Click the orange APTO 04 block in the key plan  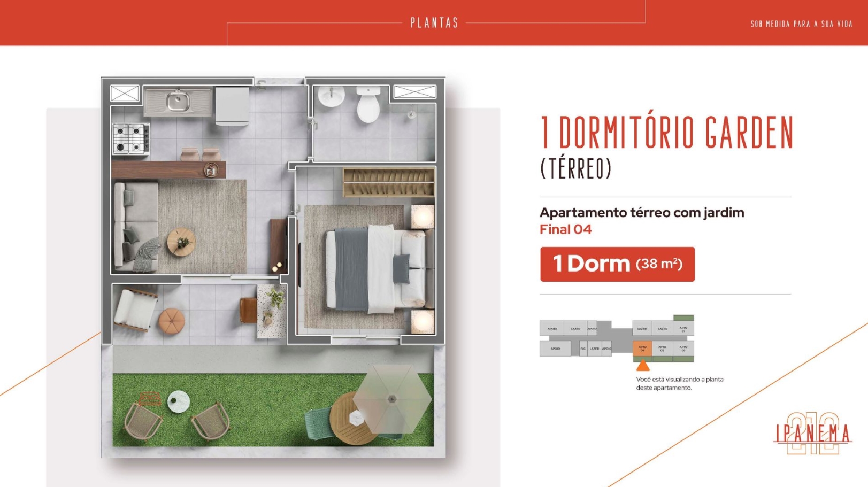point(642,349)
